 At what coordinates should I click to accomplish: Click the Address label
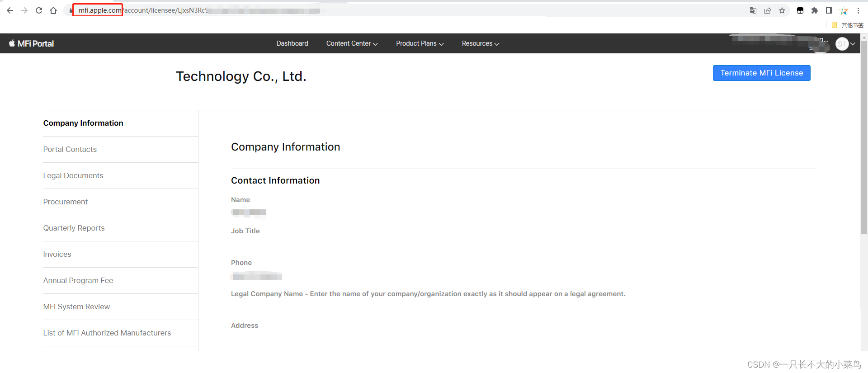(245, 326)
